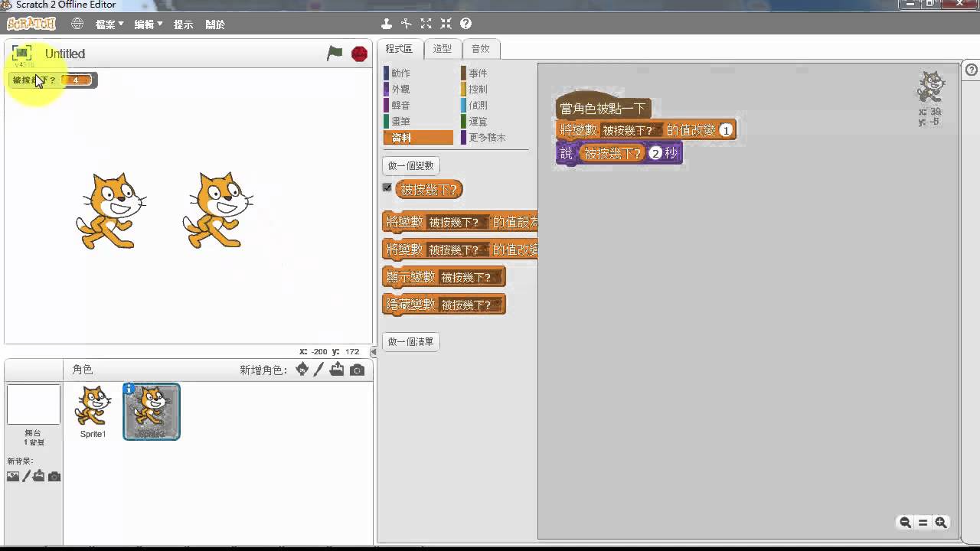Viewport: 980px width, 551px height.
Task: Edit the value 1 in change block
Action: tap(726, 130)
